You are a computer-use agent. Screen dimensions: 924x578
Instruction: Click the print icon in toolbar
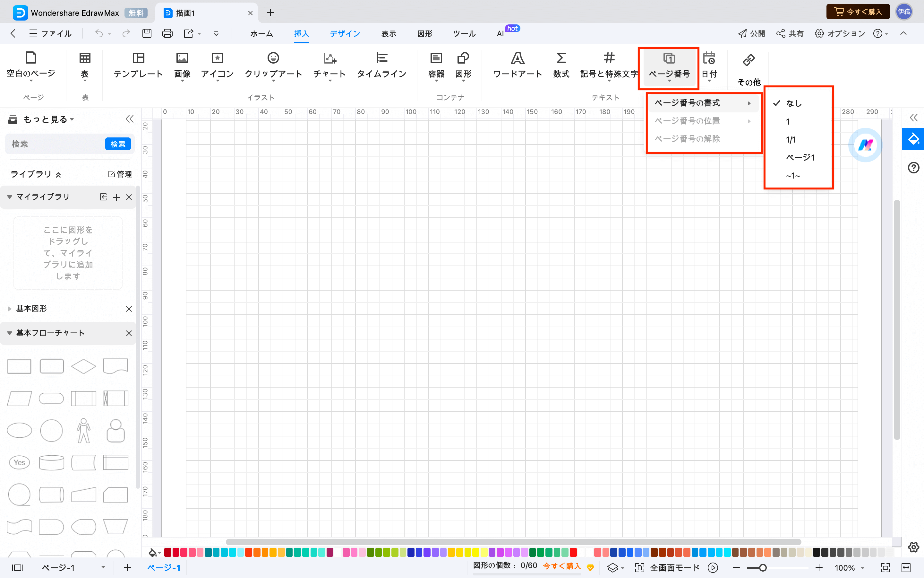167,34
